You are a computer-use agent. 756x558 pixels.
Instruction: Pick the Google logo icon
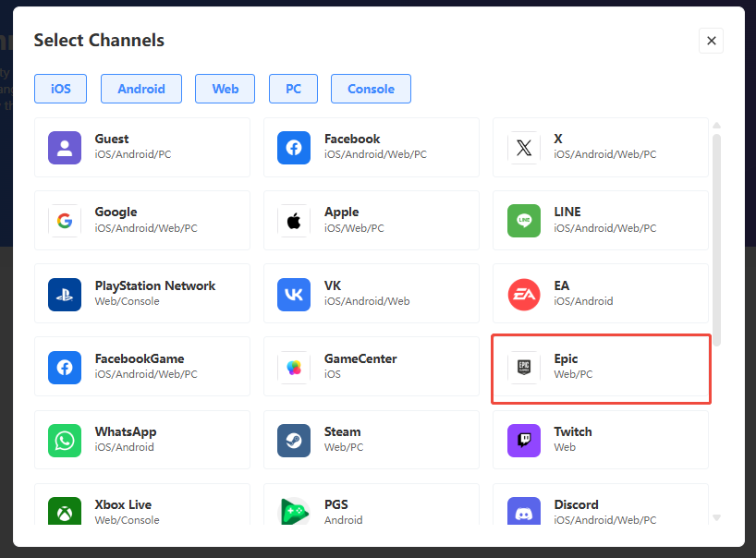(x=65, y=221)
